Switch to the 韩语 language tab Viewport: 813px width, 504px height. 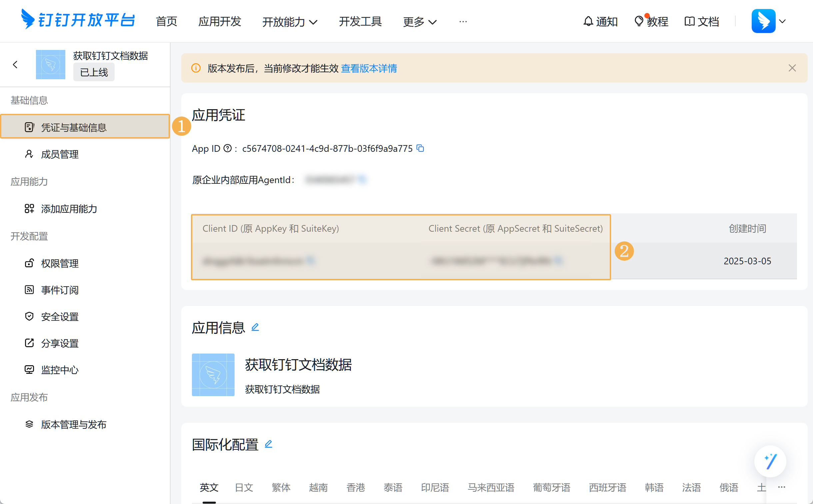click(654, 487)
